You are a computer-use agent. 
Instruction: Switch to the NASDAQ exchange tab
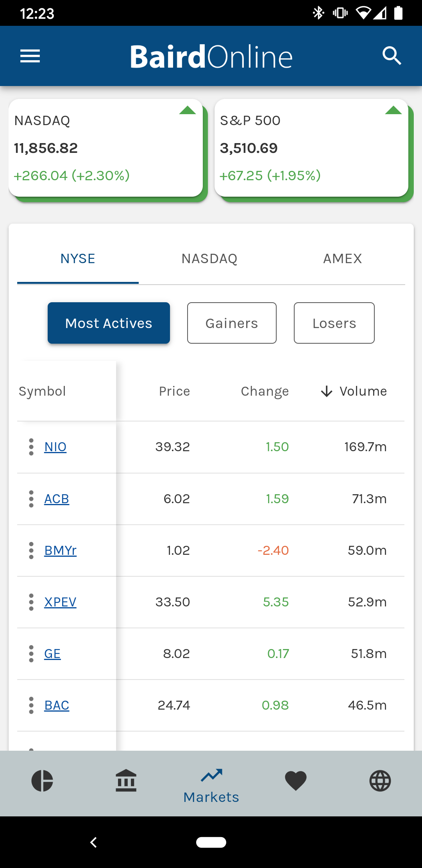pos(209,259)
